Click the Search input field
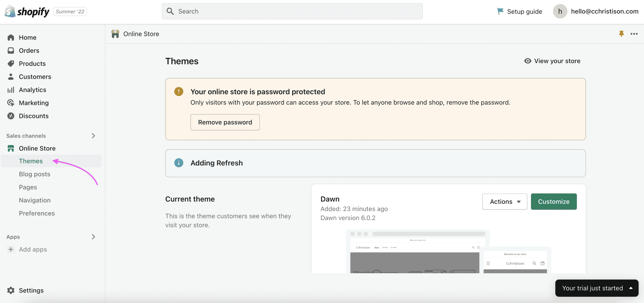 tap(292, 11)
